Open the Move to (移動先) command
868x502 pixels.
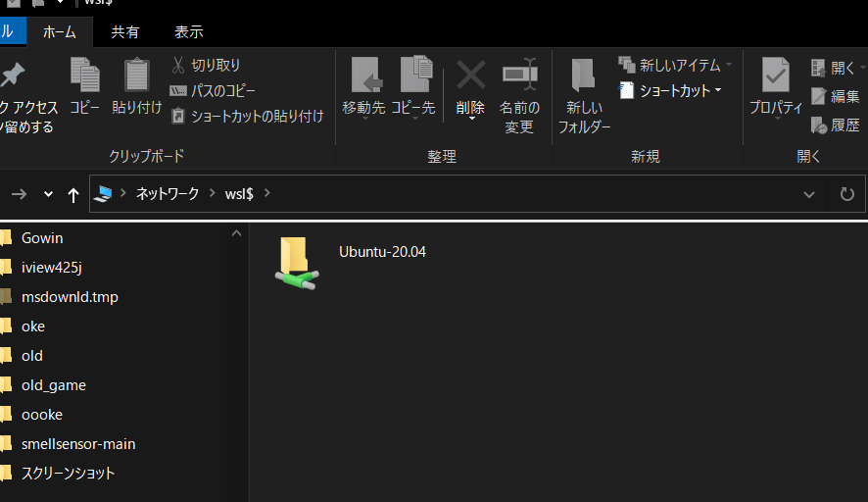tap(363, 87)
